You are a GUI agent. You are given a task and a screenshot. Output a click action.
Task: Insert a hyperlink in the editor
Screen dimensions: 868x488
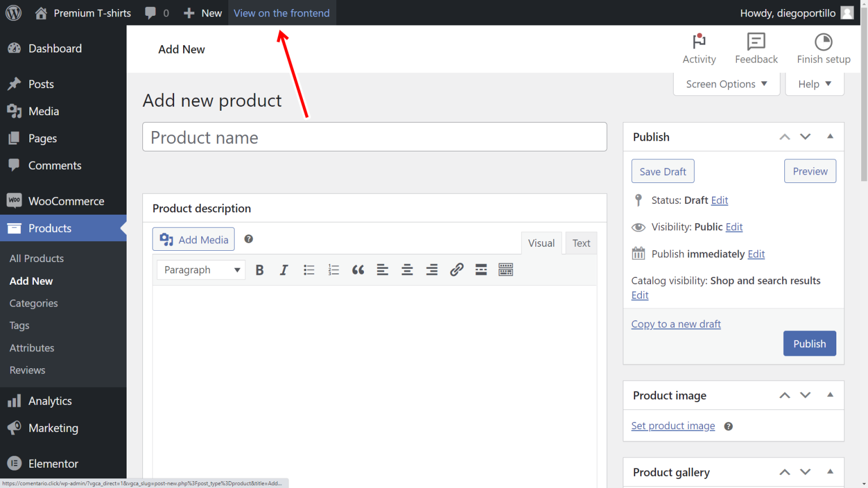coord(456,269)
